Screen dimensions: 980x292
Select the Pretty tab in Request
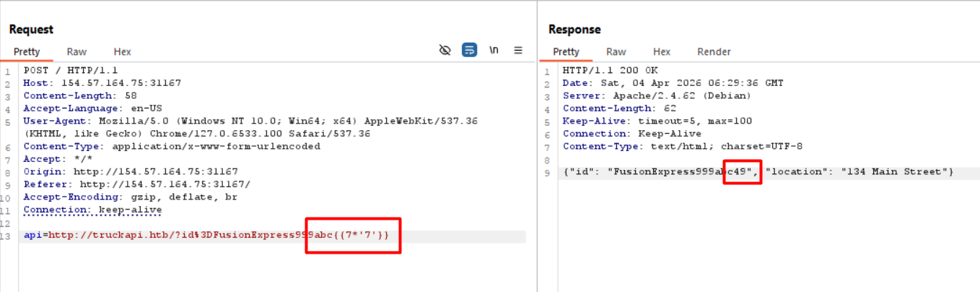tap(27, 52)
